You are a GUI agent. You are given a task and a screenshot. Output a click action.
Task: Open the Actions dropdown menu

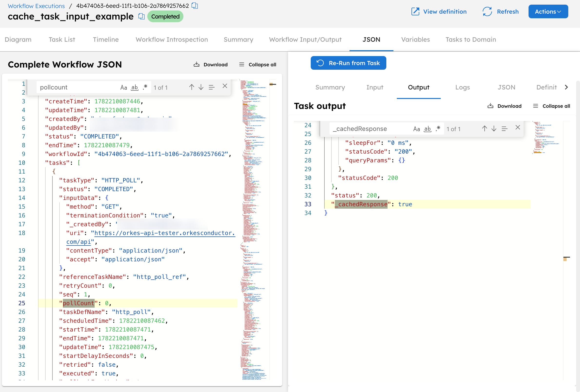click(x=548, y=11)
